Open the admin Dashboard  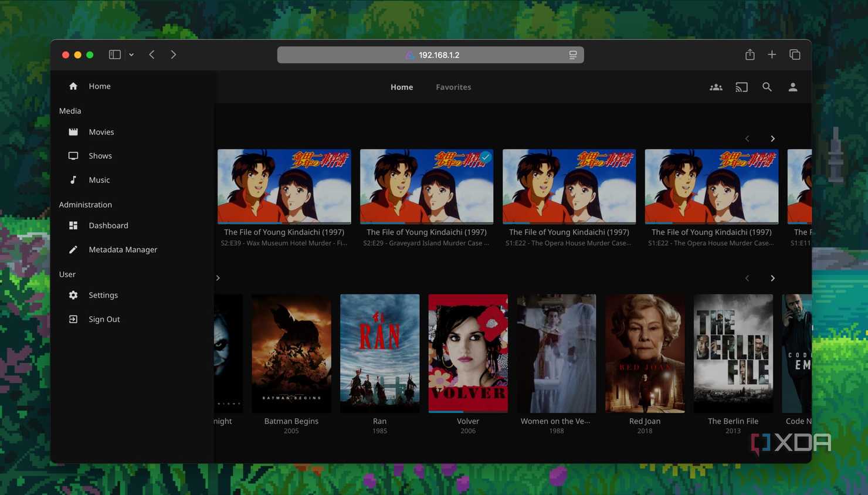[133, 225]
